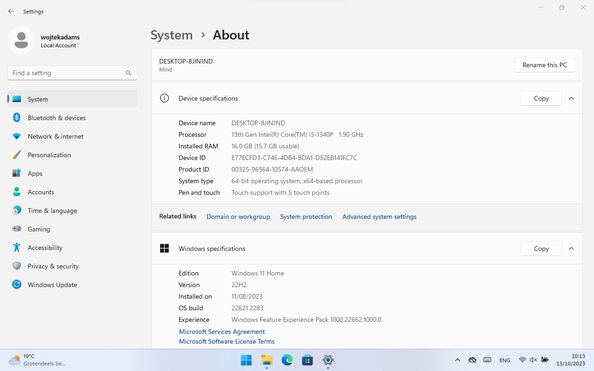The image size is (594, 371).
Task: Click the Privacy & security shield icon
Action: click(16, 266)
